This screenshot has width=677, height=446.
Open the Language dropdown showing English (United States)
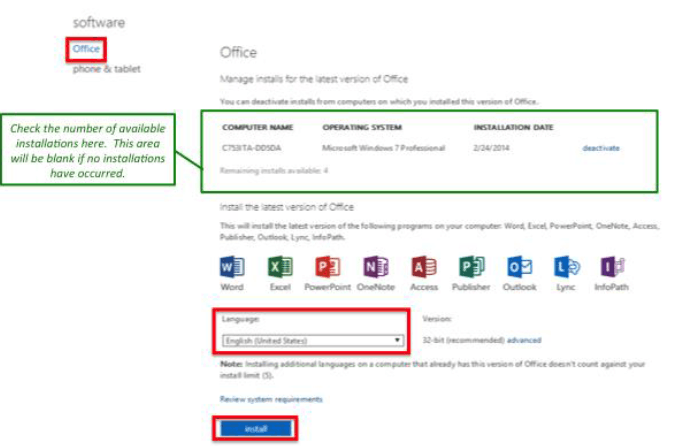(x=313, y=341)
